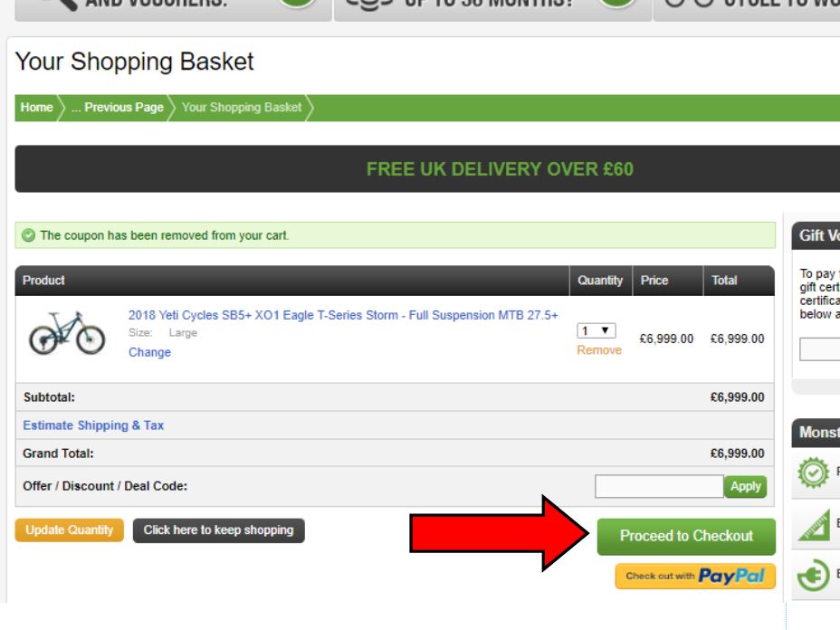
Task: Open the 2018 Yeti Cycles SB5+ product link
Action: coord(343,315)
